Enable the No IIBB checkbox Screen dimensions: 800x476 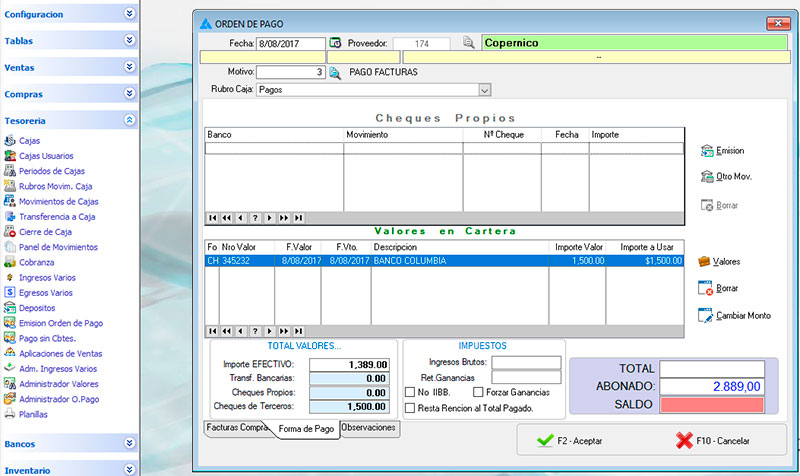410,392
